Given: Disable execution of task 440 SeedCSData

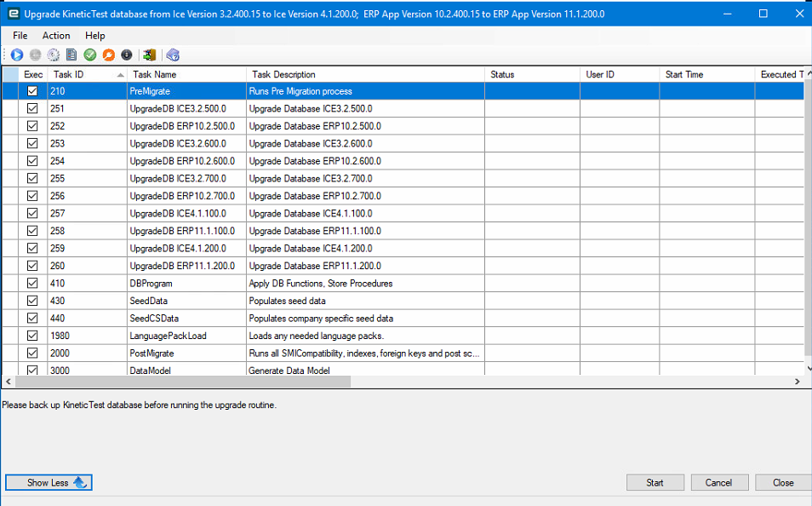Looking at the screenshot, I should (x=32, y=318).
